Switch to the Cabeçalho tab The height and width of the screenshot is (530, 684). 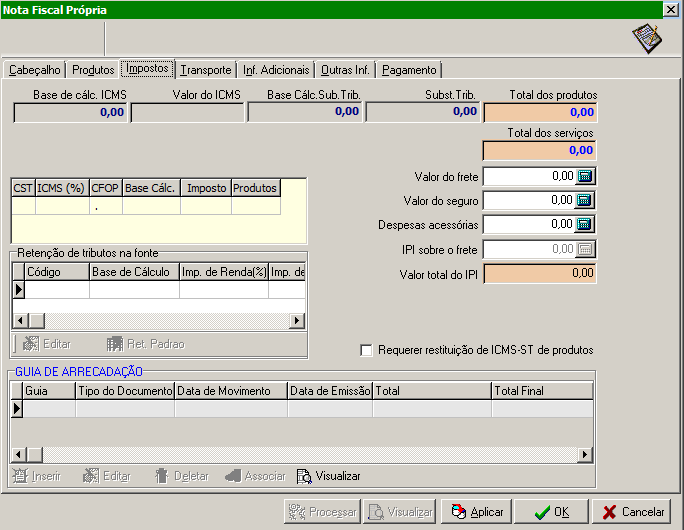tap(35, 70)
